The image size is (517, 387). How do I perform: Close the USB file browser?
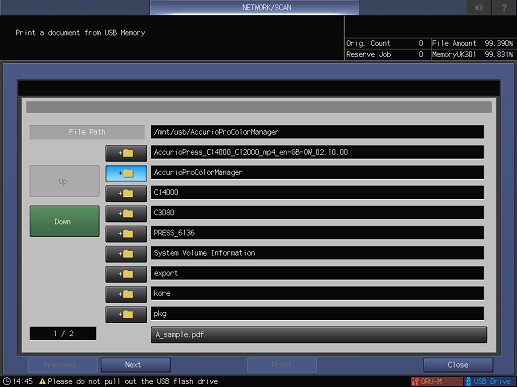pyautogui.click(x=458, y=365)
